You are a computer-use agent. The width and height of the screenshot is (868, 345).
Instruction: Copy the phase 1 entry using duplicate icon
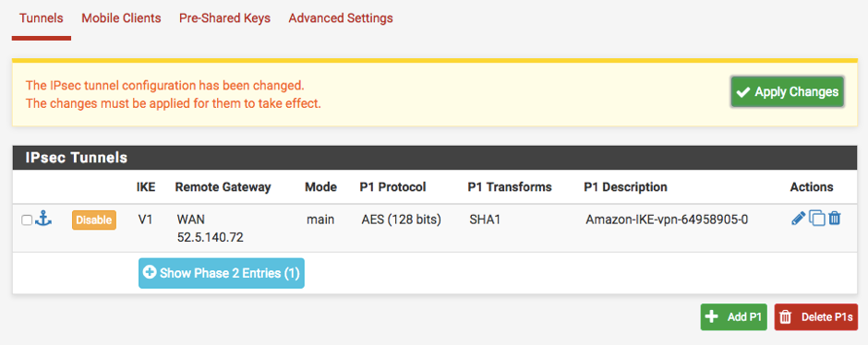(817, 219)
